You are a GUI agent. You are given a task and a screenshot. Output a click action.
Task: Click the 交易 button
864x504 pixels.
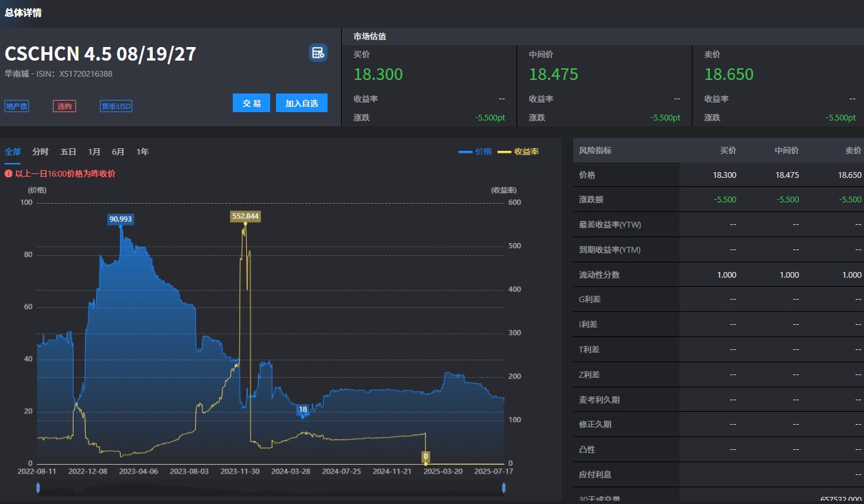(251, 103)
